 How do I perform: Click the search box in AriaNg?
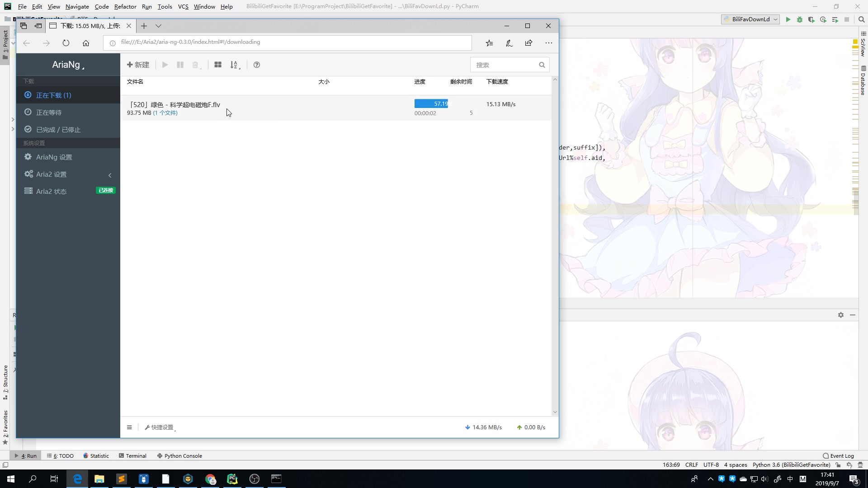(x=505, y=65)
